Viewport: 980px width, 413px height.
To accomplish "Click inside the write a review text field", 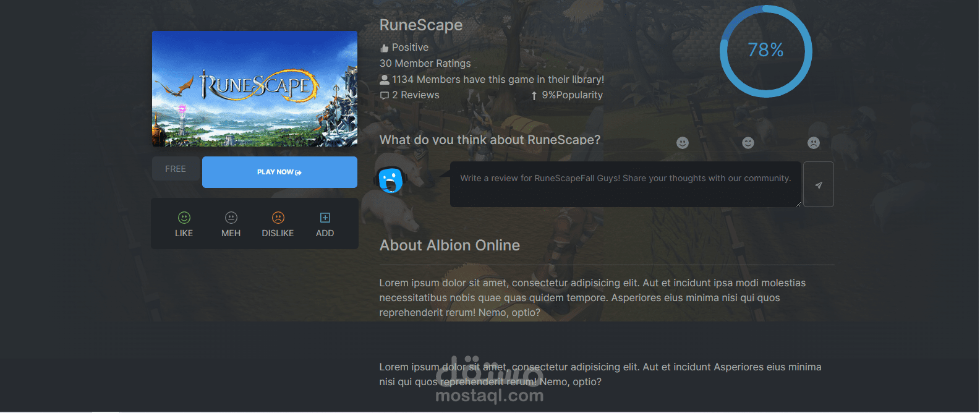I will tap(626, 184).
